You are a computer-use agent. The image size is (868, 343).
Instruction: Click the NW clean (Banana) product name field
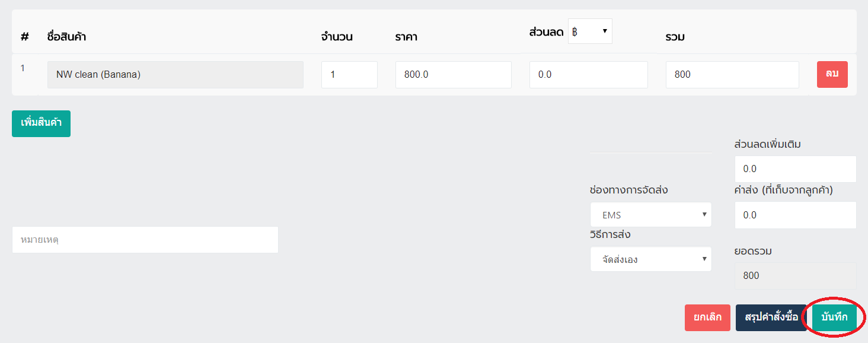(175, 75)
